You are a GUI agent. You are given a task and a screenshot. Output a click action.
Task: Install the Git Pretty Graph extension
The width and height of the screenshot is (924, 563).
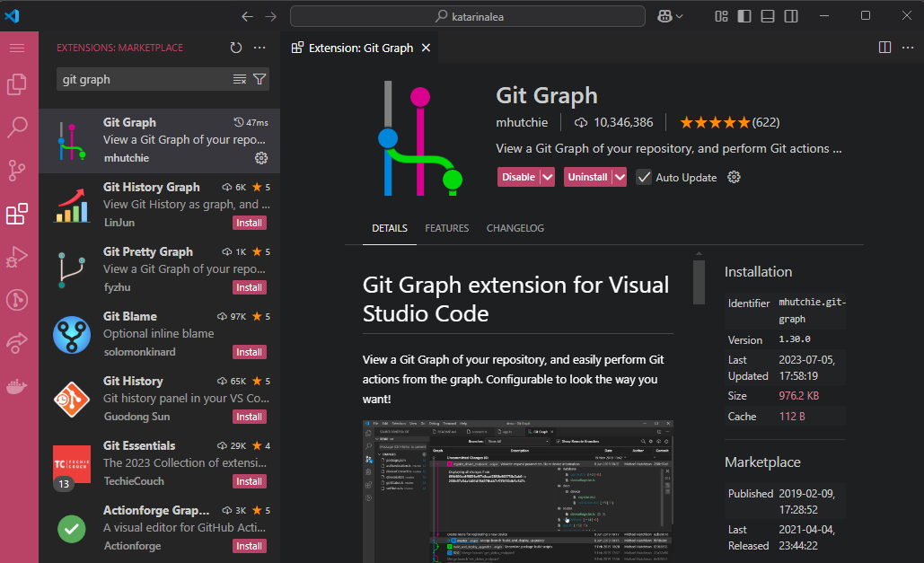pyautogui.click(x=250, y=287)
